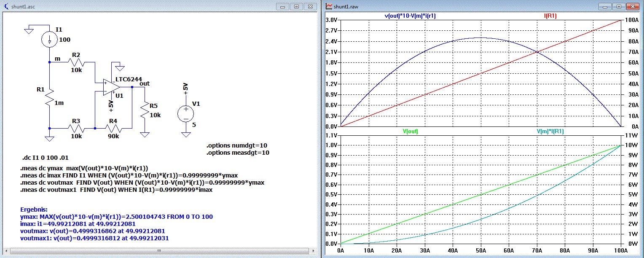Click the .meas dc ymax directive line
The width and height of the screenshot is (644, 258).
point(84,168)
